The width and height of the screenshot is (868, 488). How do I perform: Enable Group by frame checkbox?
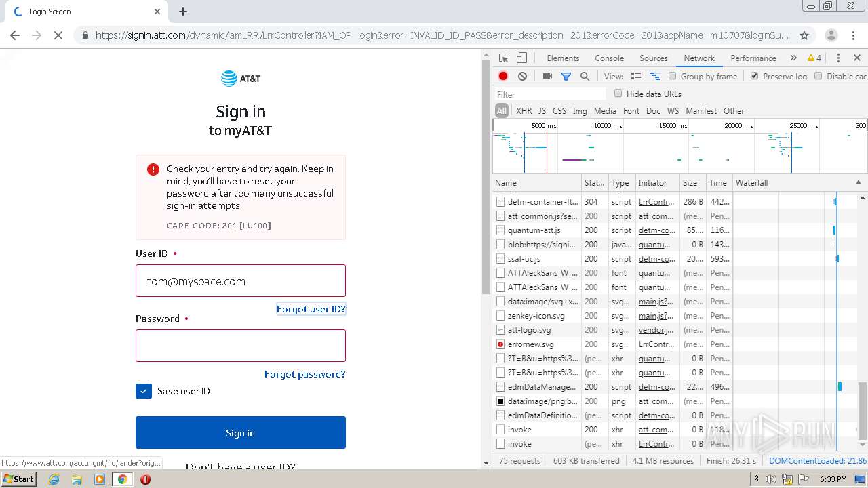point(673,76)
